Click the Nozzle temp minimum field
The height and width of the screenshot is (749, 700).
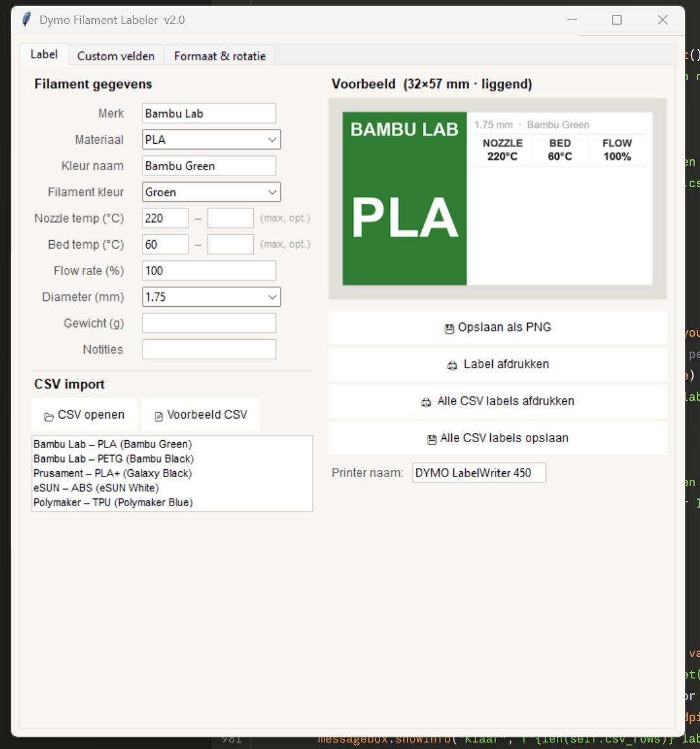pyautogui.click(x=165, y=218)
